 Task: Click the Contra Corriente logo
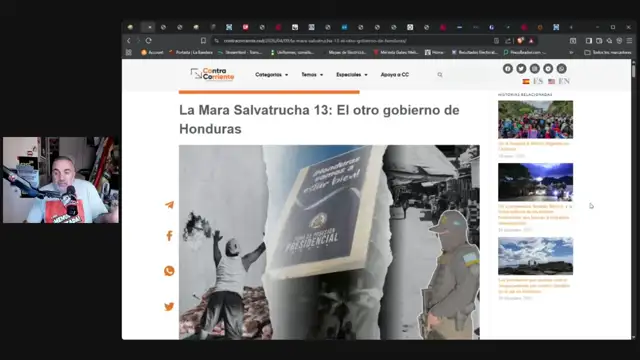(212, 74)
